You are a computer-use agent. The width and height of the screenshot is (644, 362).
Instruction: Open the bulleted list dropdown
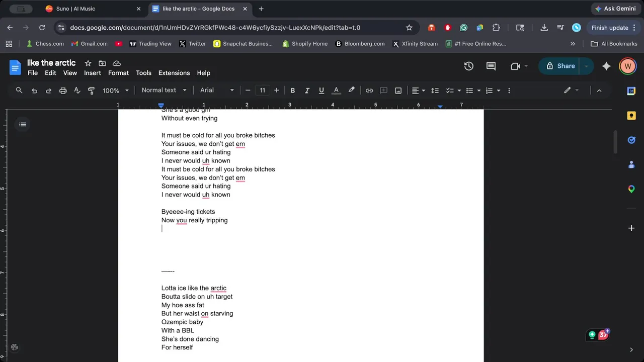pos(472,90)
